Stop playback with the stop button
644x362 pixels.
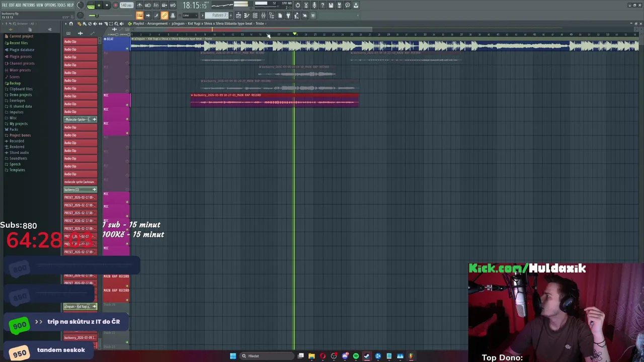point(107,5)
